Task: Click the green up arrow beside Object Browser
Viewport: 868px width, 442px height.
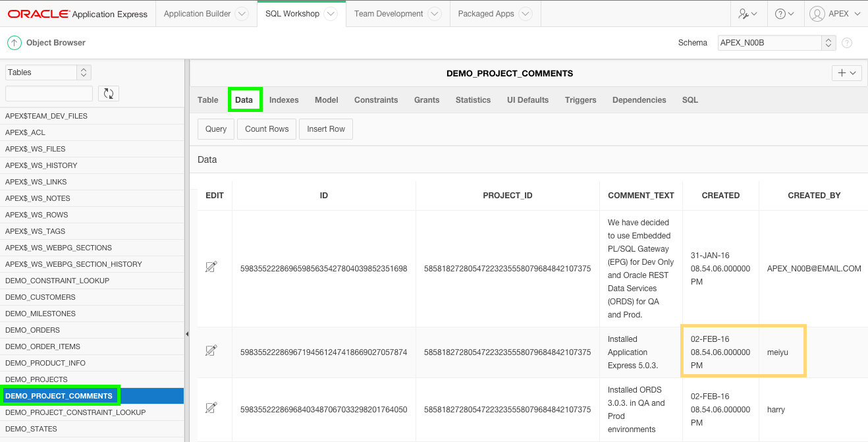Action: click(x=14, y=42)
